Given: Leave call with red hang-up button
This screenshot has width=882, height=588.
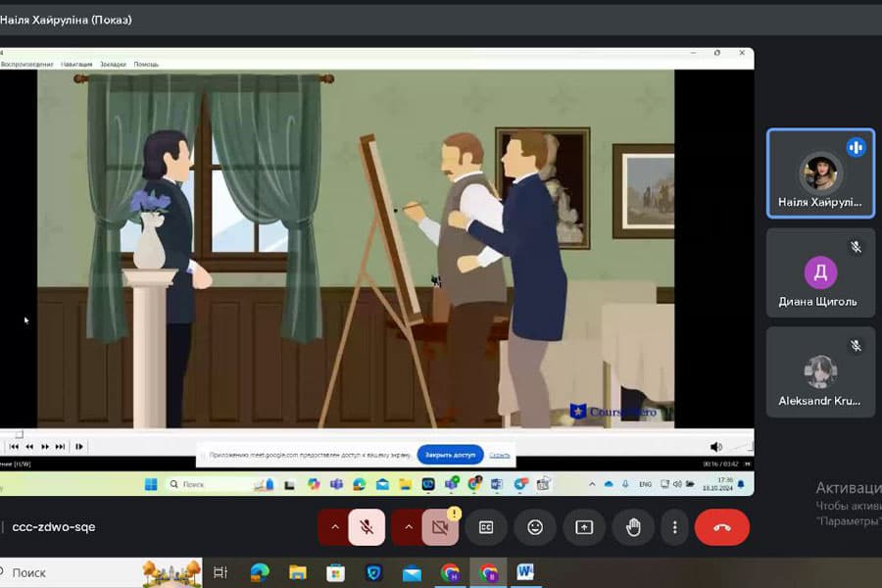Looking at the screenshot, I should pyautogui.click(x=722, y=527).
